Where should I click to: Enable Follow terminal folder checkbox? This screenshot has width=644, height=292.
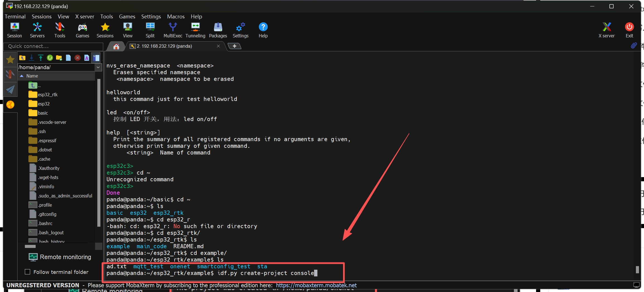[x=27, y=272]
